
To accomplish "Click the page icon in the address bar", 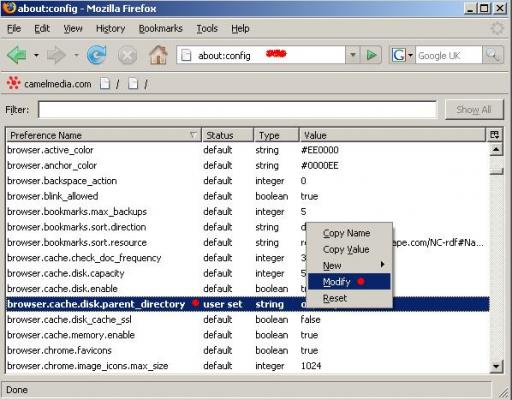I will 186,55.
